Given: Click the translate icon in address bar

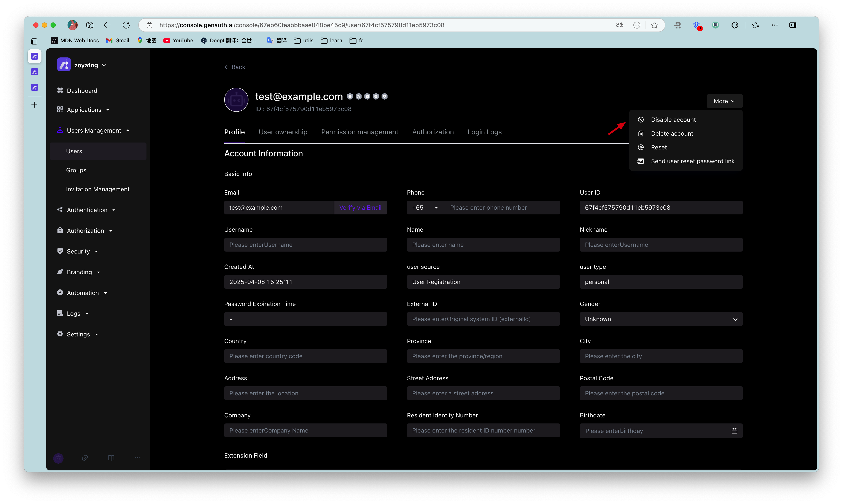Looking at the screenshot, I should 619,25.
